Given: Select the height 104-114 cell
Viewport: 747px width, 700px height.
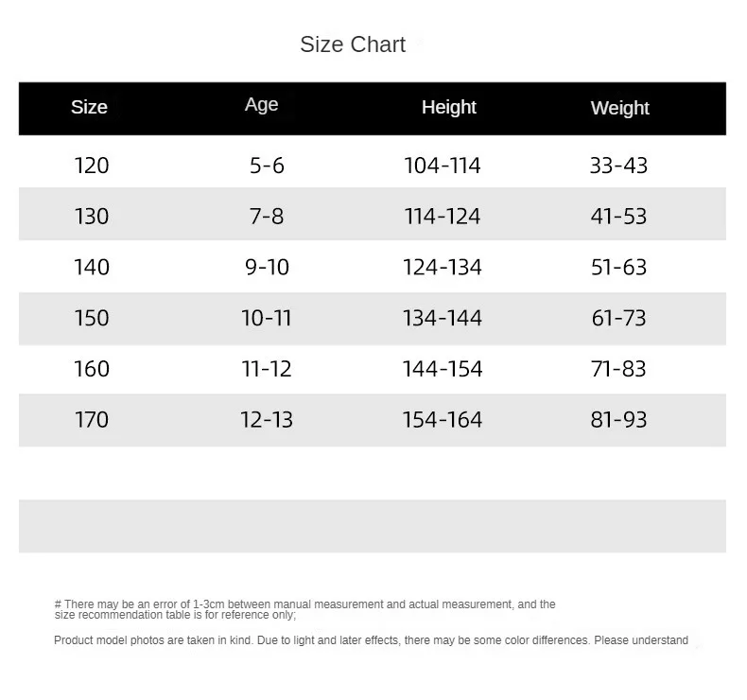Looking at the screenshot, I should click(443, 166).
